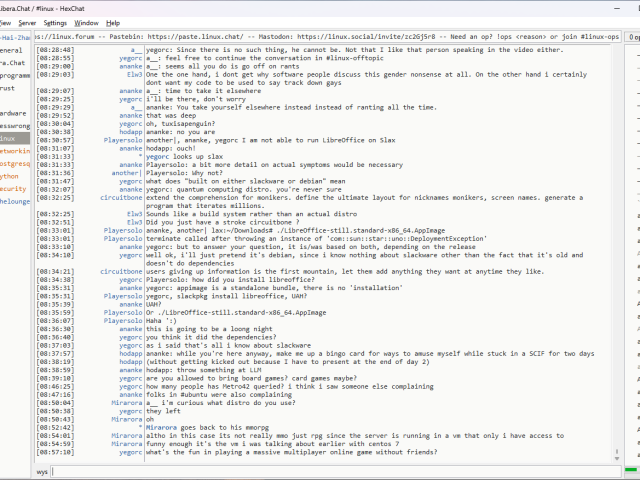The width and height of the screenshot is (640, 480).
Task: Switch to the #postgresql channel
Action: pos(12,163)
